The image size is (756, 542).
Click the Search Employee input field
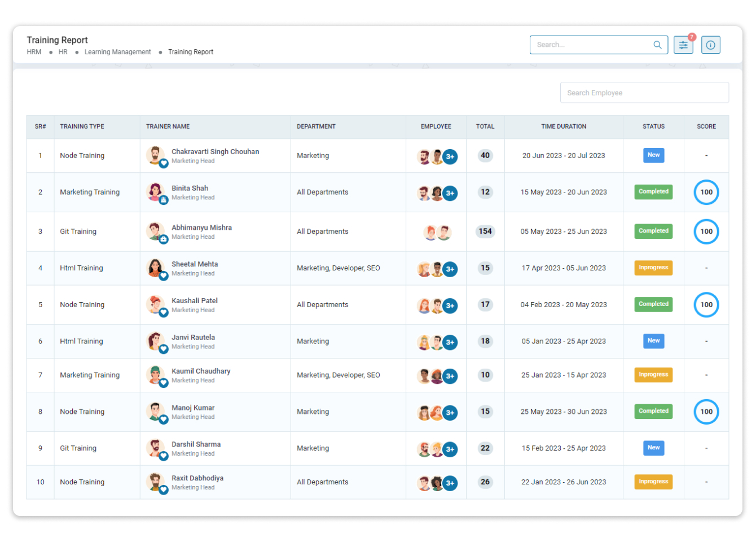[x=644, y=93]
